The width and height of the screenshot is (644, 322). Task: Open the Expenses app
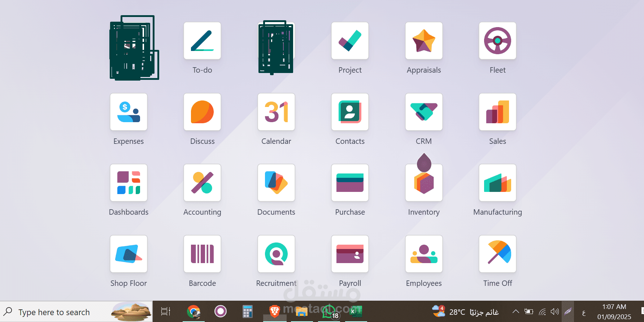[x=129, y=112]
